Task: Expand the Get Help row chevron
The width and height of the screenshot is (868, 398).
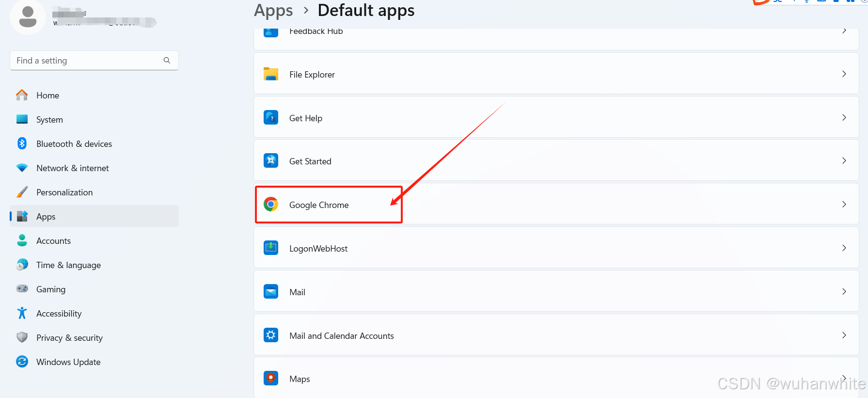Action: 844,117
